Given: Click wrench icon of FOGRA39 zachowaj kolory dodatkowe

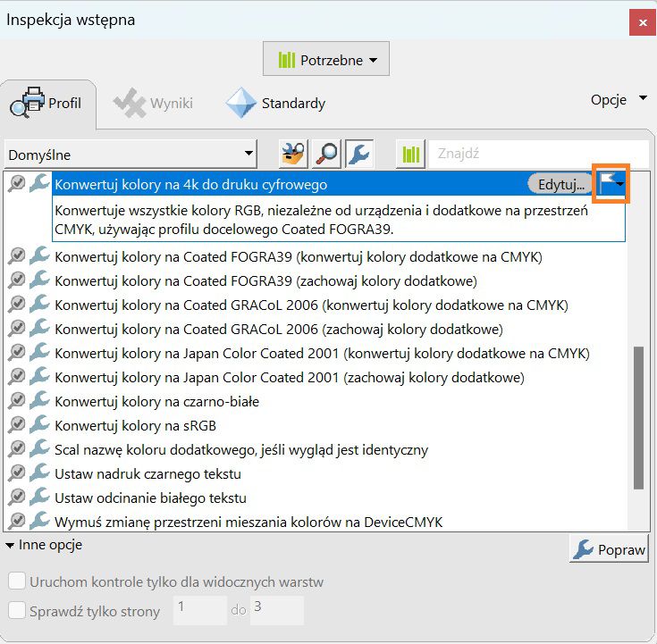Looking at the screenshot, I should pyautogui.click(x=39, y=280).
